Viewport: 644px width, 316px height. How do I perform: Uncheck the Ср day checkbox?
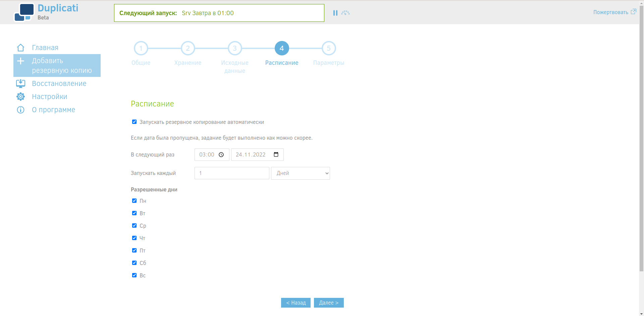pos(134,226)
